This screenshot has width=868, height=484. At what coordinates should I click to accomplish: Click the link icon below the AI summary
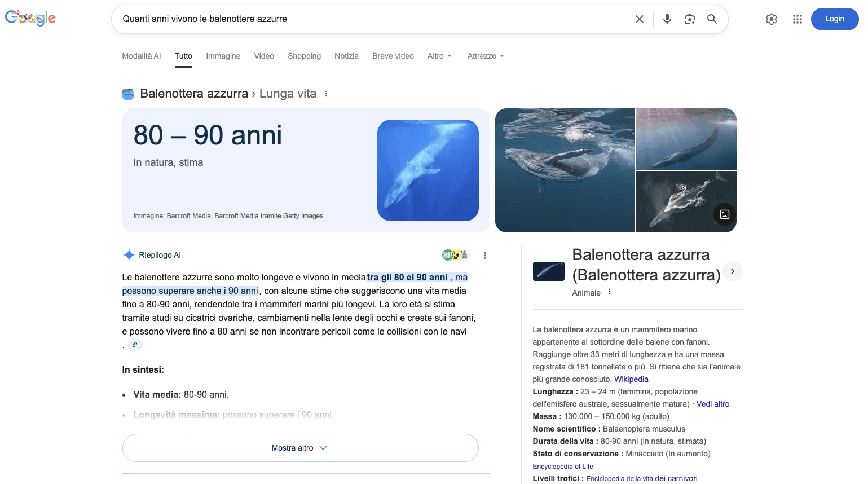pos(135,344)
